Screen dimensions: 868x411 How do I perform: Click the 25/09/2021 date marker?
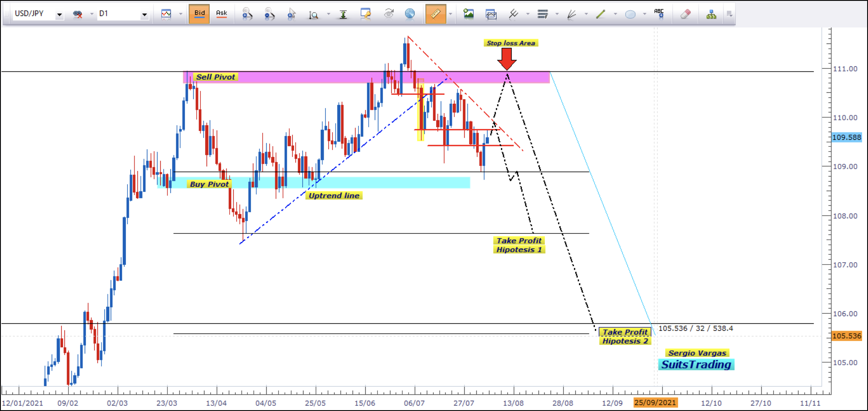click(x=655, y=403)
